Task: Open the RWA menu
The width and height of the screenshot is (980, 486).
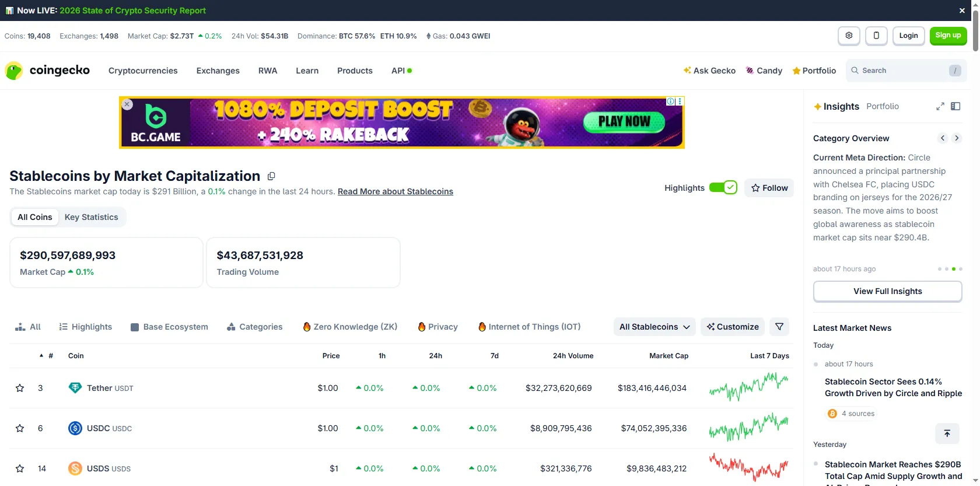Action: (x=268, y=71)
